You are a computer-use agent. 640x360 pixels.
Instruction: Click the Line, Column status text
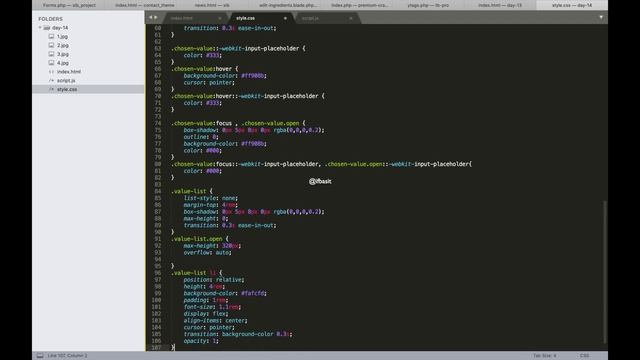coord(67,356)
